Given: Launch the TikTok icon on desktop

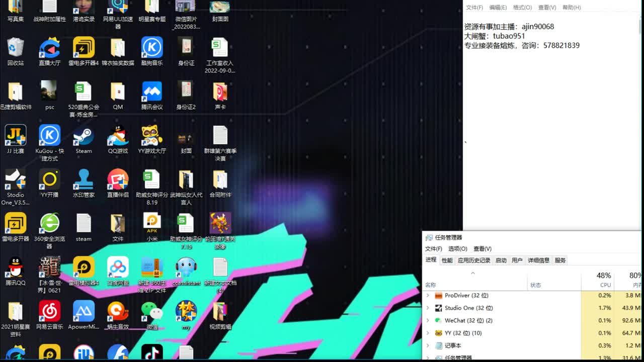Looking at the screenshot, I should click(x=152, y=352).
